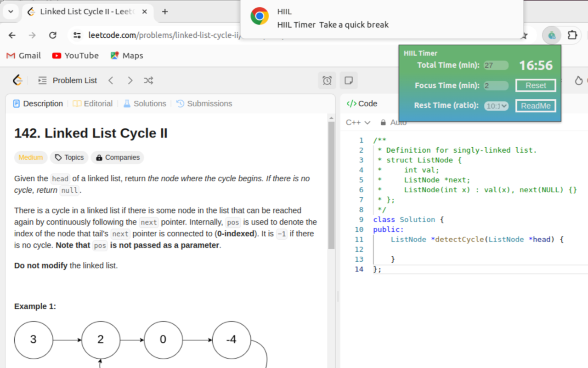Image resolution: width=588 pixels, height=368 pixels.
Task: Open the Problem List sidebar icon
Action: point(42,80)
